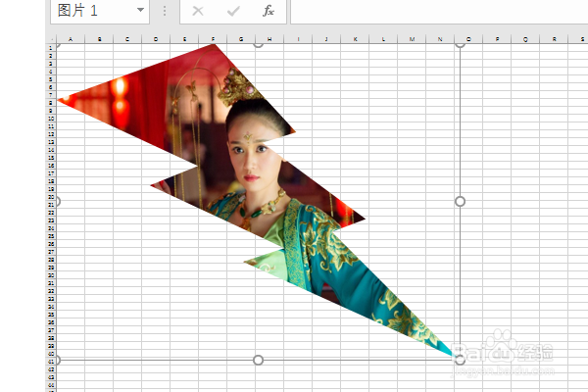Select row 42 header
The height and width of the screenshot is (392, 588).
pos(51,369)
